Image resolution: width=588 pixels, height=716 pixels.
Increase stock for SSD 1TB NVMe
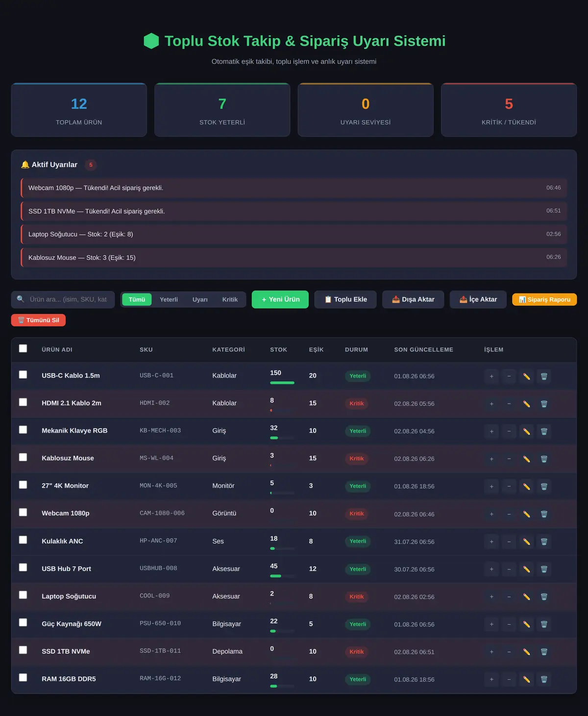coord(491,652)
